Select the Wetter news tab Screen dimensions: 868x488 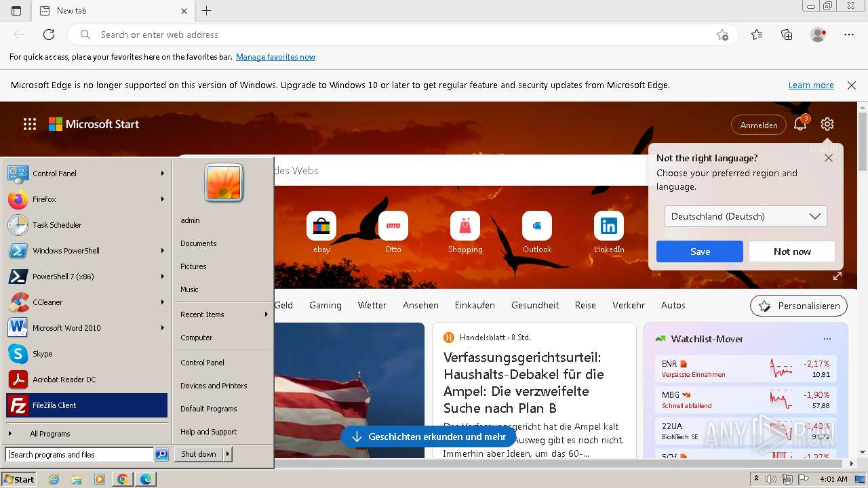tap(372, 305)
